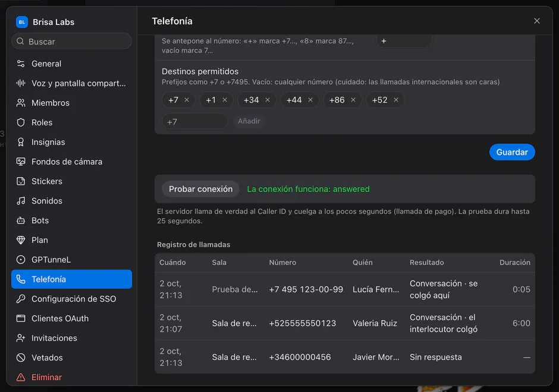The width and height of the screenshot is (559, 392).
Task: Open Voz y pantalla compartida section
Action: click(71, 83)
